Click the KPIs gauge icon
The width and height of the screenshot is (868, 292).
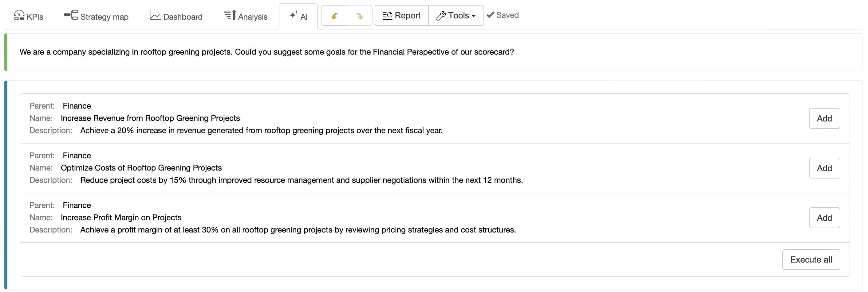[x=19, y=15]
